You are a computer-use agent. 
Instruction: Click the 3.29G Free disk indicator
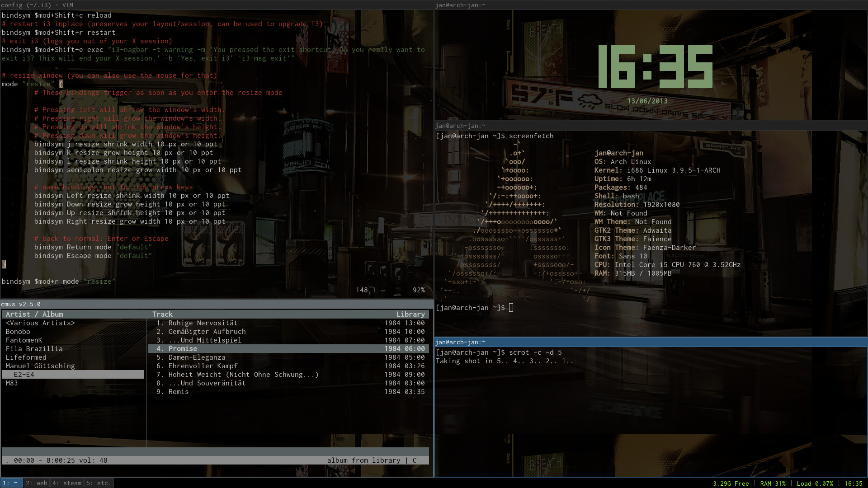pos(731,483)
